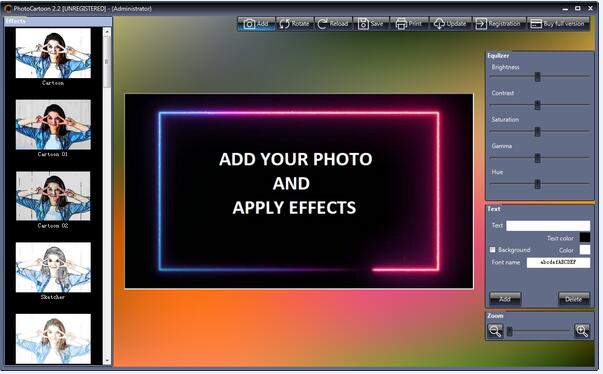Click the effects list scrollbar thumb
Image resolution: width=603 pixels, height=374 pixels.
click(107, 62)
